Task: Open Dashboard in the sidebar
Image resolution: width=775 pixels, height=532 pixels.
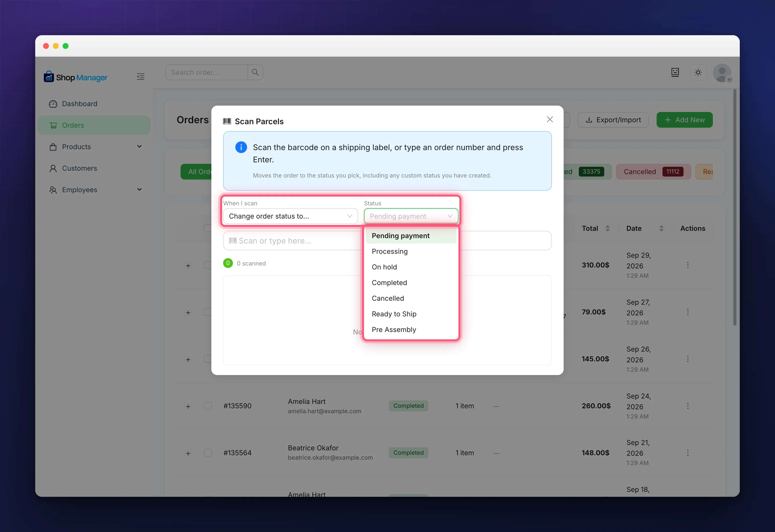Action: click(x=94, y=104)
